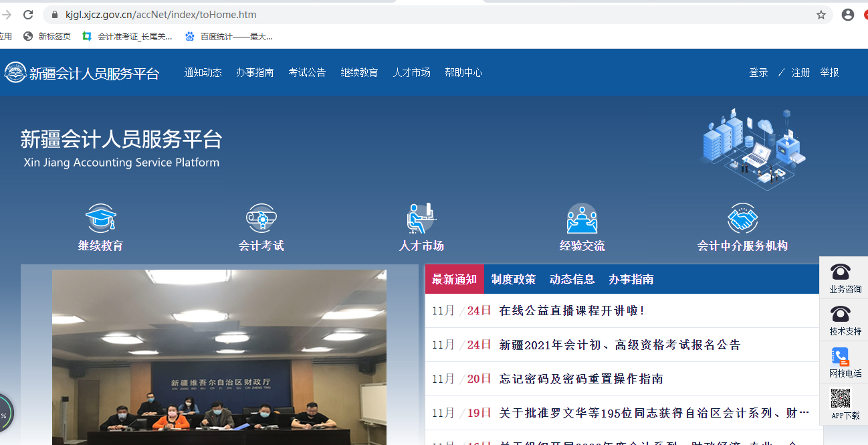Open the 人才市场 desk worker icon
The height and width of the screenshot is (445, 868).
point(421,219)
